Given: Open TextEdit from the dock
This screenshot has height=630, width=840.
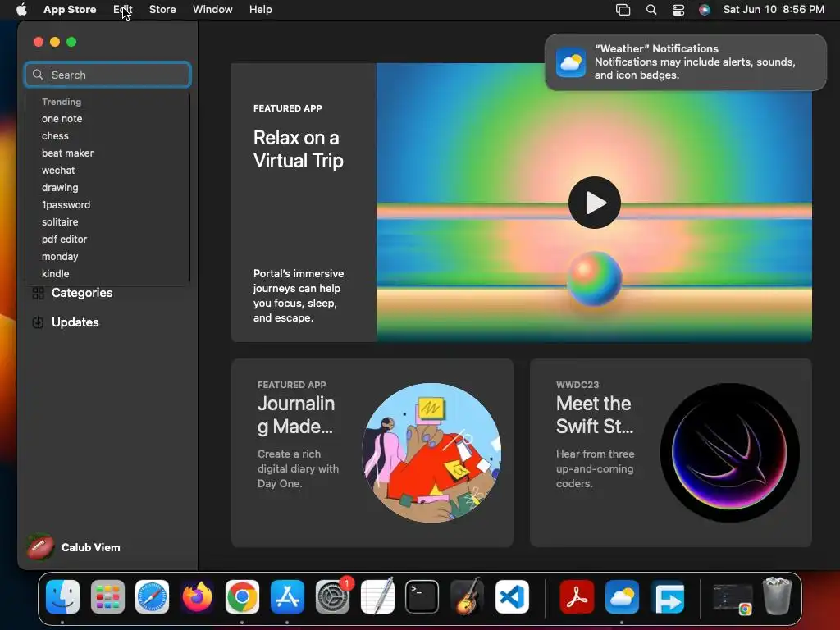Looking at the screenshot, I should pos(377,596).
